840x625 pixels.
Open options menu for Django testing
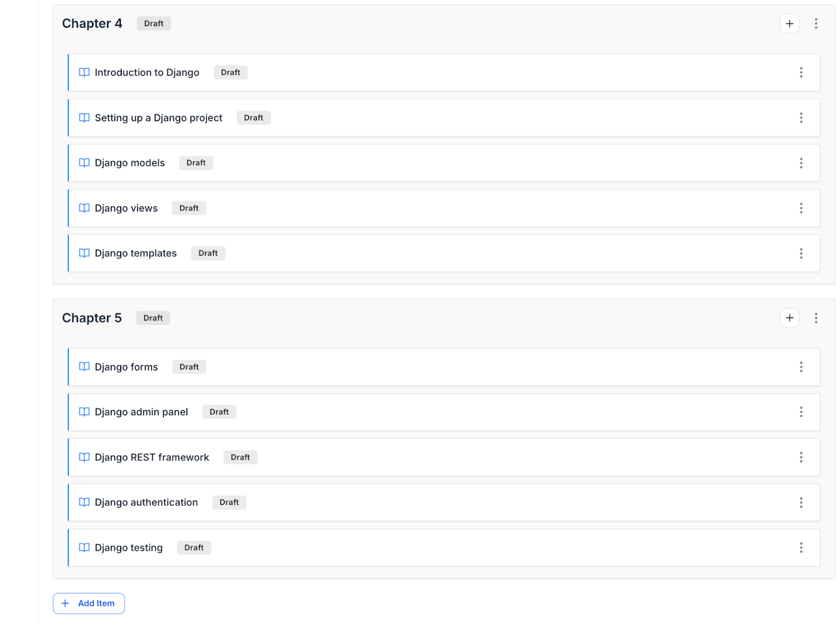tap(801, 548)
